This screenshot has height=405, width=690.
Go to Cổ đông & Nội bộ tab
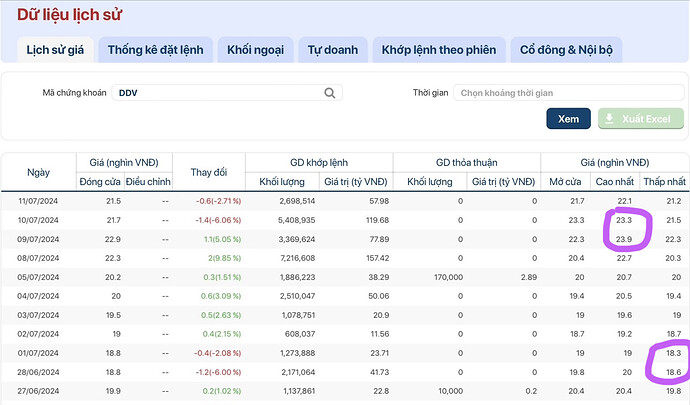pos(567,50)
